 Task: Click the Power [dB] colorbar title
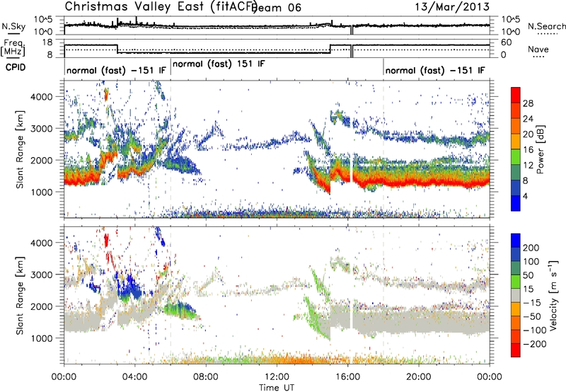pyautogui.click(x=541, y=149)
